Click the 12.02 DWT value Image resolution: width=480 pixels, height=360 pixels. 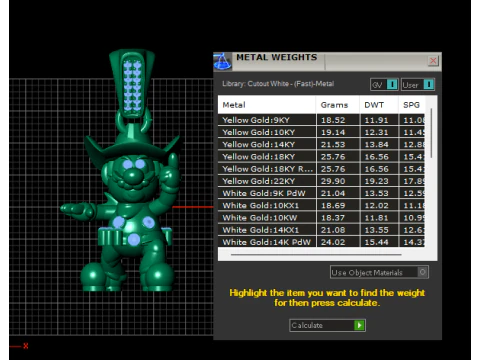(x=376, y=206)
